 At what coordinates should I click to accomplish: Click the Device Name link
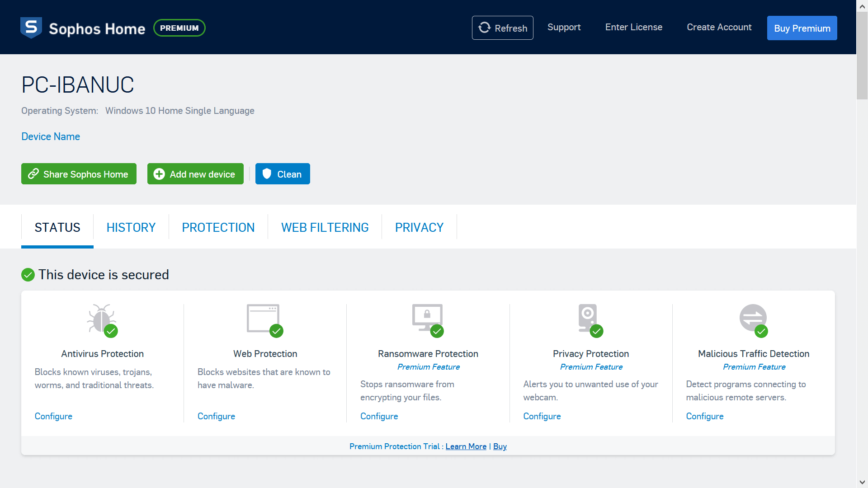(x=51, y=136)
